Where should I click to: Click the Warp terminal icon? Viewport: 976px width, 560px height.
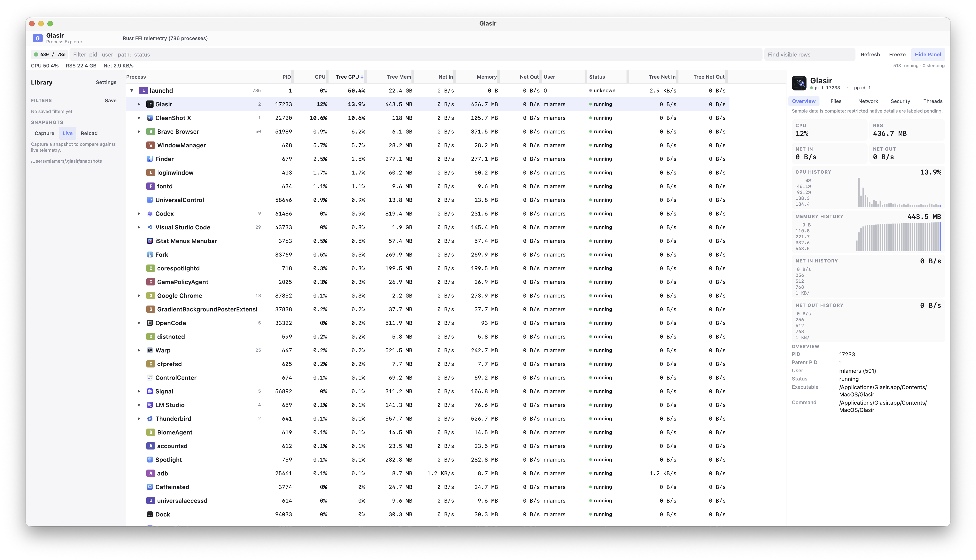pyautogui.click(x=150, y=350)
